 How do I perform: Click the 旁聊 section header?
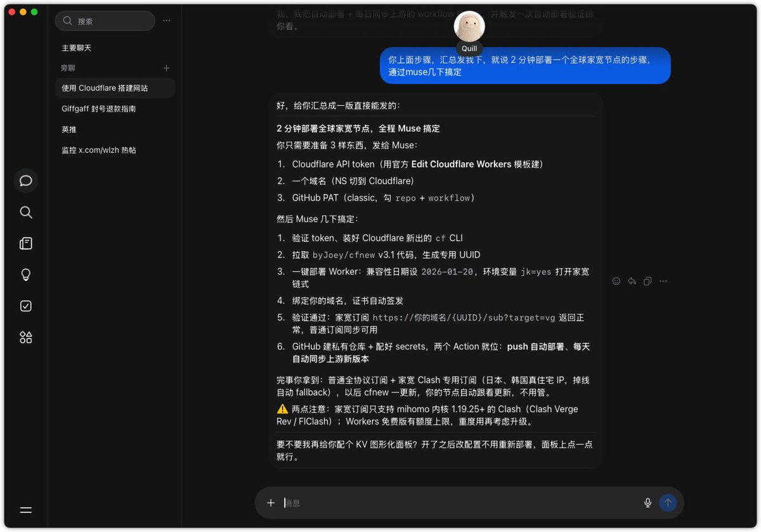68,68
